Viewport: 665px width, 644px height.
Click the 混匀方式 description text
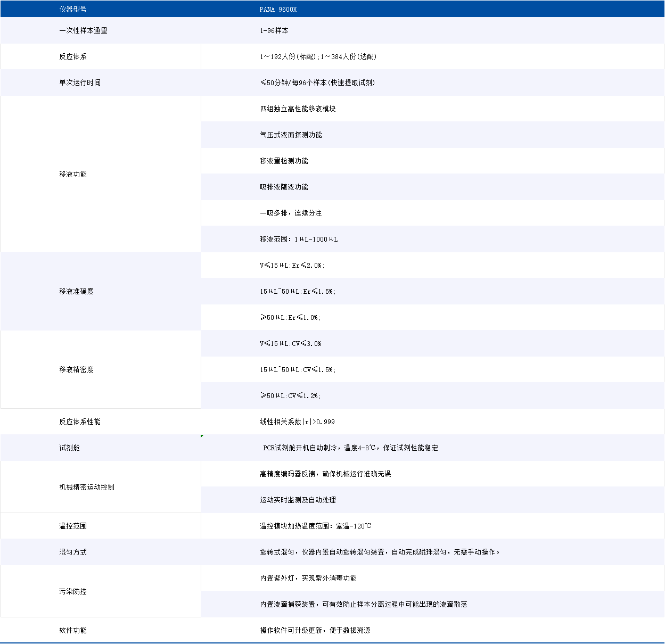379,552
